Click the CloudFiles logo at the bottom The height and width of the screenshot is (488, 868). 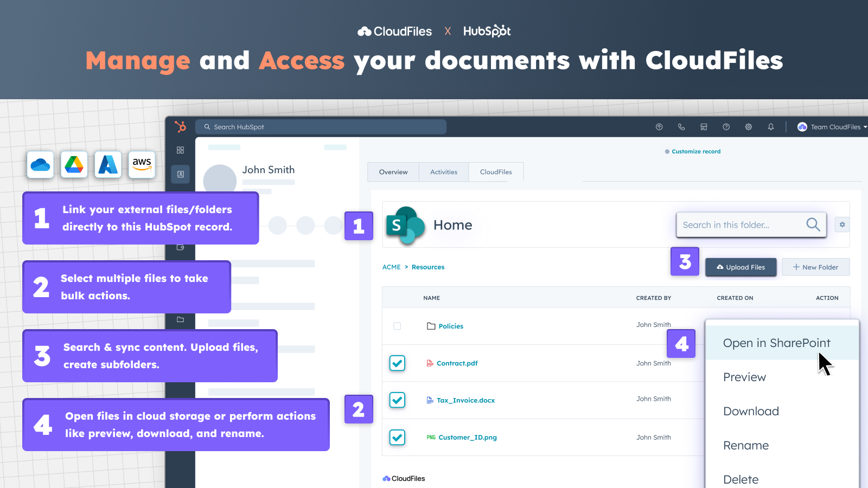(x=403, y=478)
